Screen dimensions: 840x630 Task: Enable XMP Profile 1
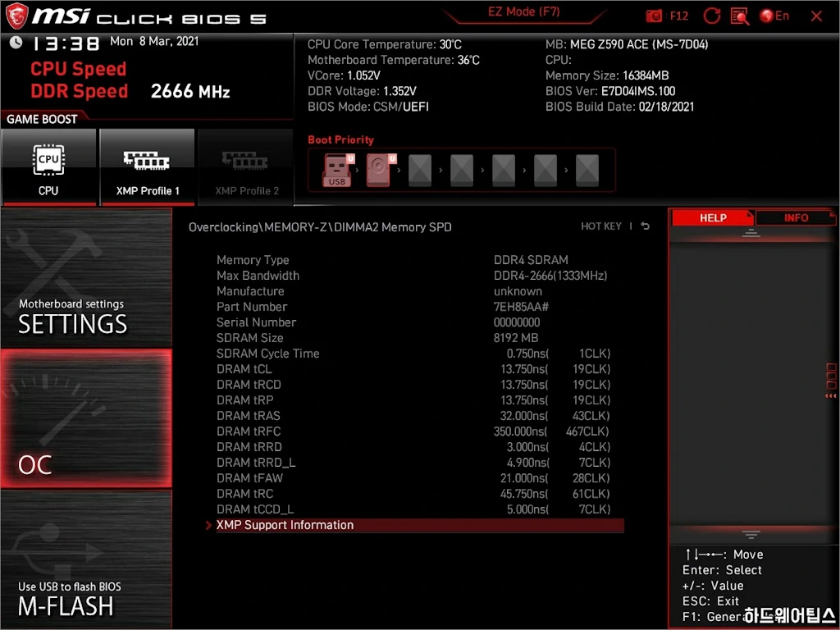pos(147,167)
